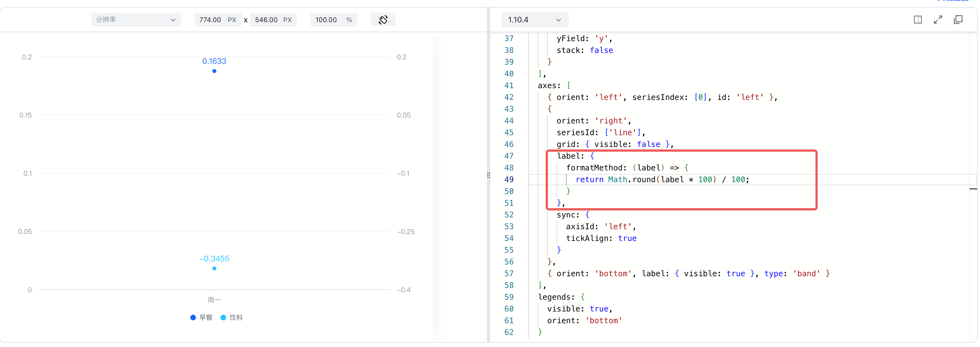Click the right axis label -0.25
The image size is (980, 347).
tap(405, 232)
